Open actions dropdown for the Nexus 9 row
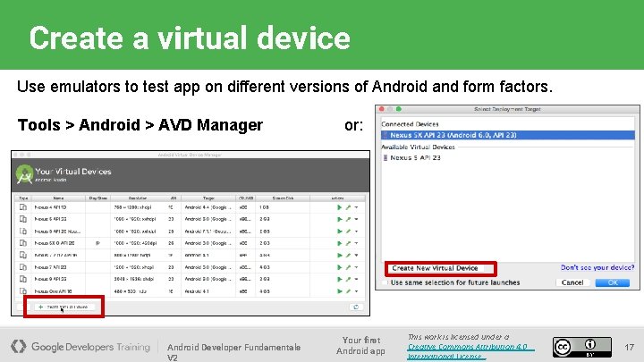Viewport: 644px width, 362px height. coord(357,279)
